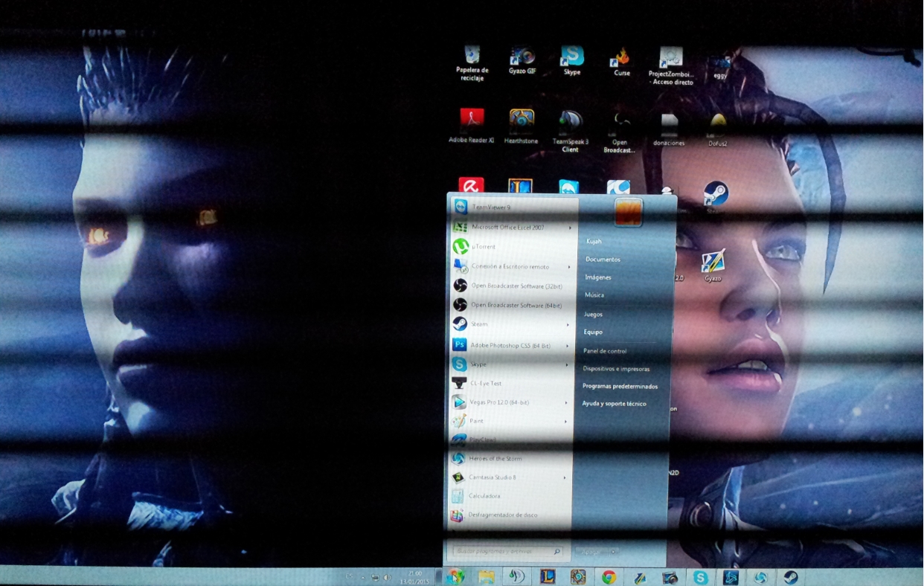Open Open Broadcaster Software (64bit) entry
Screen dimensions: 924x586
(x=513, y=306)
